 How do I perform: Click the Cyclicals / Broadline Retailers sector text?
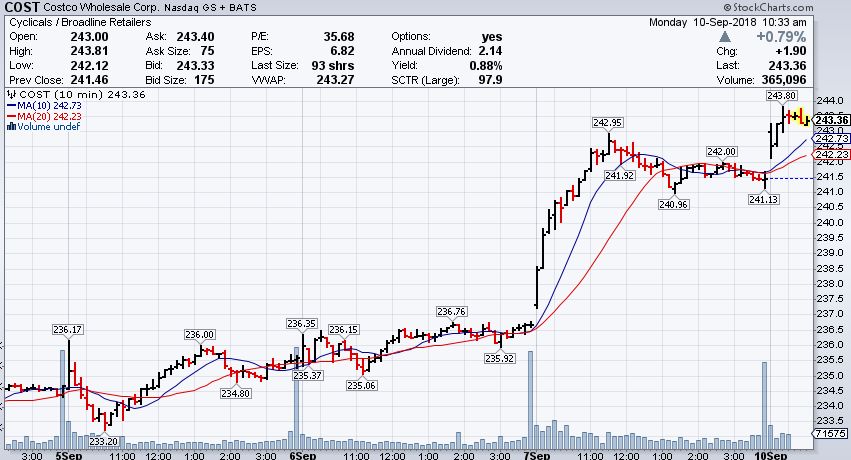(x=80, y=22)
